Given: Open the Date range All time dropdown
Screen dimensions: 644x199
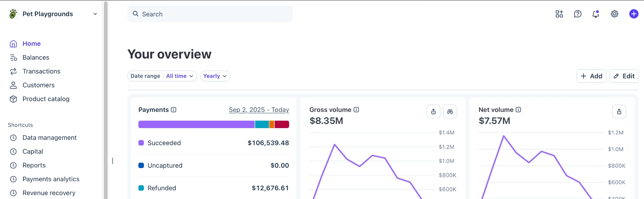Looking at the screenshot, I should pos(162,76).
